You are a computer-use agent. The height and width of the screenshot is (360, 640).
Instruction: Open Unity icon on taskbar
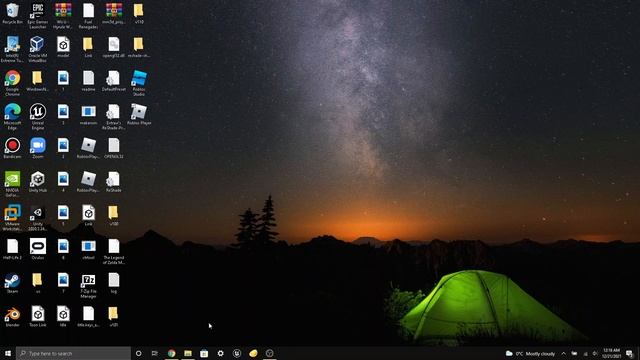(x=269, y=353)
